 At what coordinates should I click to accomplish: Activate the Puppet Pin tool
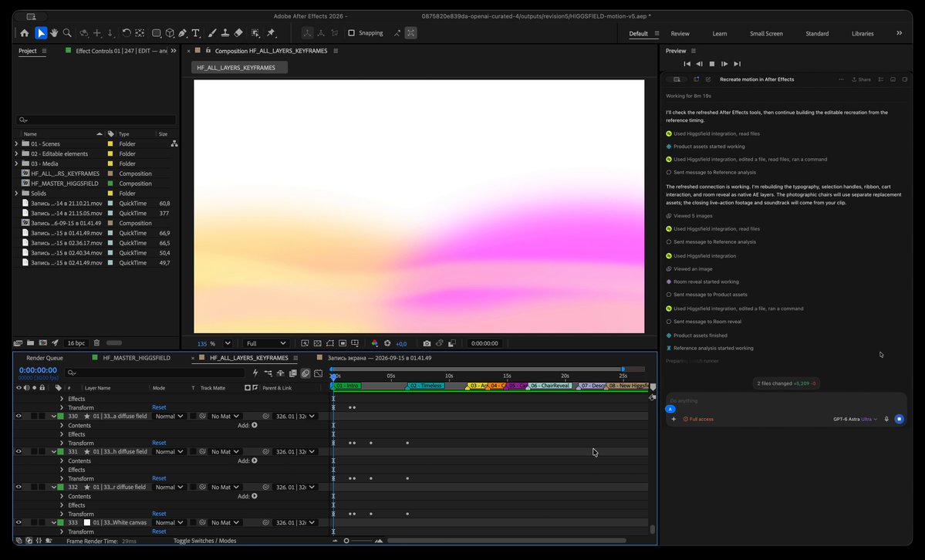[271, 33]
